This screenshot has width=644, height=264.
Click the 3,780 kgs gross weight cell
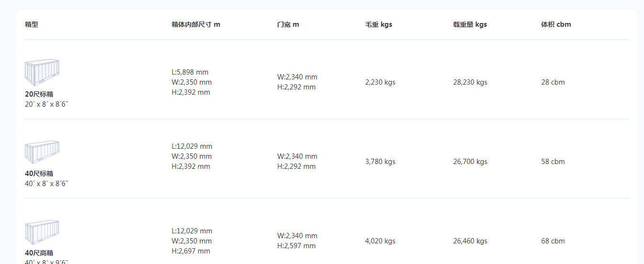[x=380, y=162]
